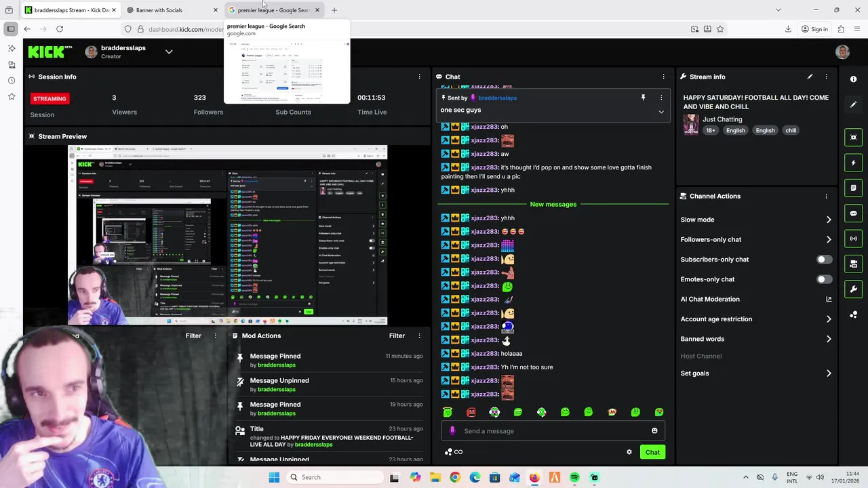
Task: Click the info icon in right sidebar
Action: (853, 79)
